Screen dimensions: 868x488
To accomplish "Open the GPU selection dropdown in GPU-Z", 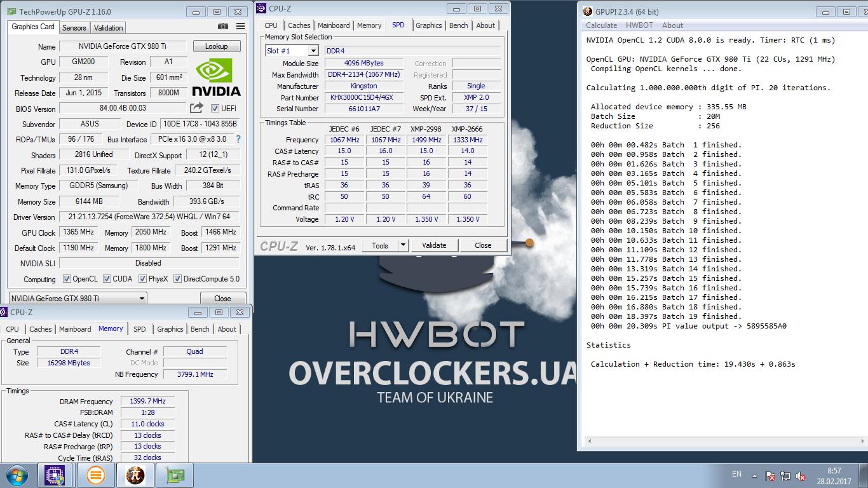I will (78, 298).
